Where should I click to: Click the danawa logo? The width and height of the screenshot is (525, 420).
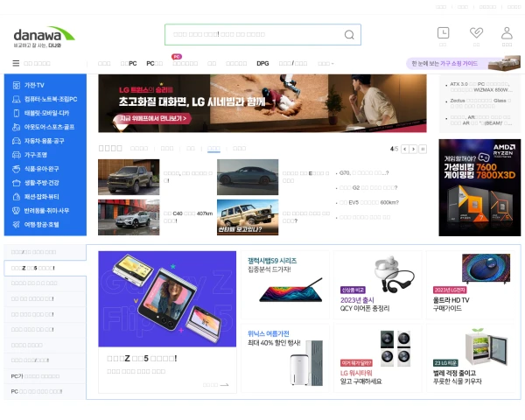coord(44,37)
